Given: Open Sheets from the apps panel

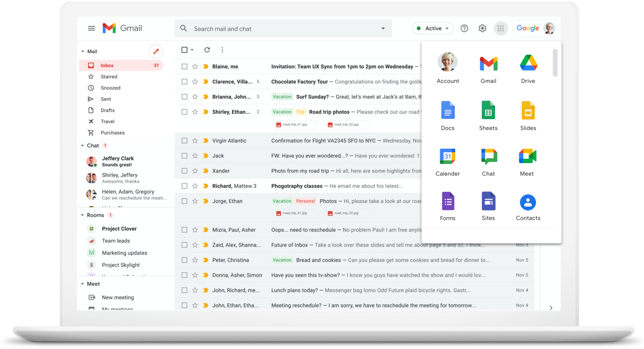Looking at the screenshot, I should [x=488, y=116].
